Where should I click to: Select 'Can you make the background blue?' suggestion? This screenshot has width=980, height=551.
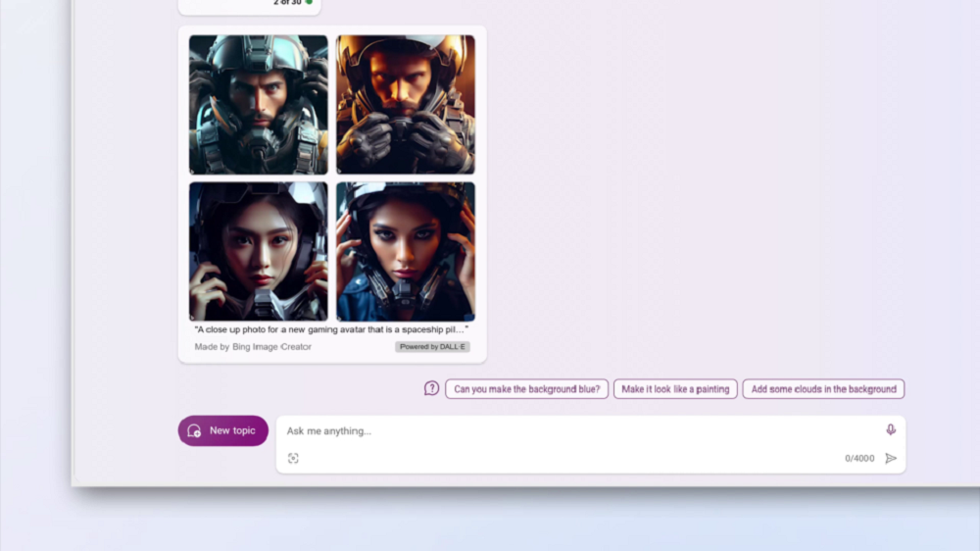(527, 389)
